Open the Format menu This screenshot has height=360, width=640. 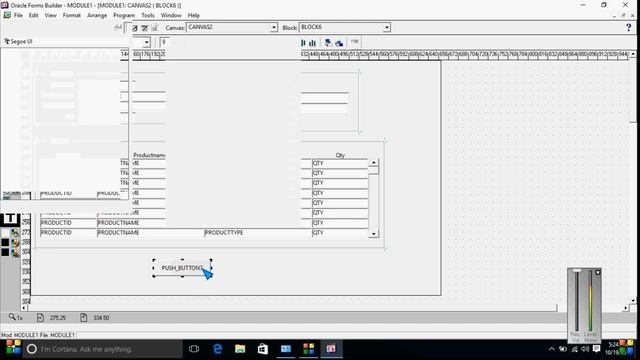pyautogui.click(x=72, y=16)
